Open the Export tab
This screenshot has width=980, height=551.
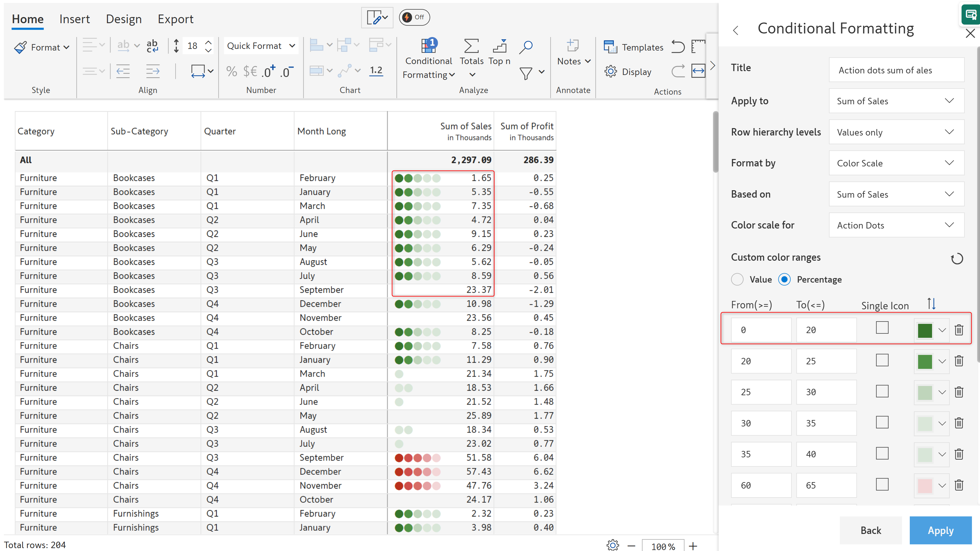[176, 19]
